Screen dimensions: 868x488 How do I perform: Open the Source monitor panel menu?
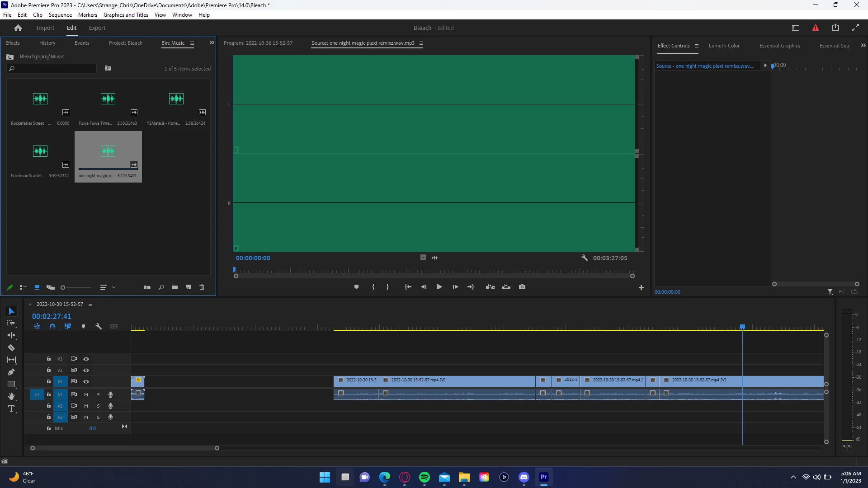click(421, 43)
